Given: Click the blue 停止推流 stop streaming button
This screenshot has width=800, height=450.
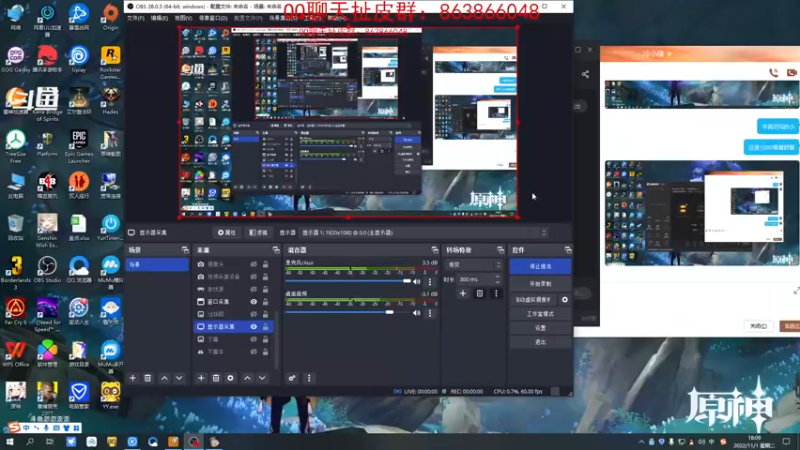Looking at the screenshot, I should click(x=540, y=266).
